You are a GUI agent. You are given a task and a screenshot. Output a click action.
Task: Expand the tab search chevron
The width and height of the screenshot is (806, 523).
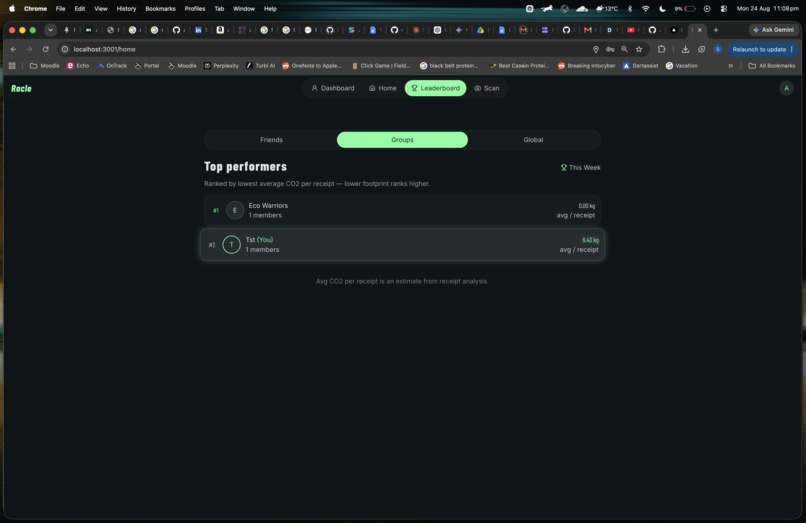coord(50,30)
